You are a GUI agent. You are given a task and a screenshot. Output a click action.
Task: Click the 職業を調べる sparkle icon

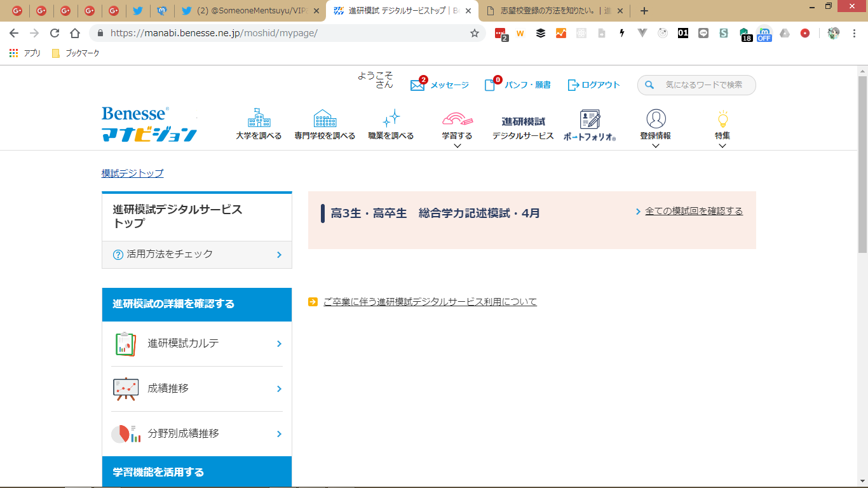click(391, 118)
